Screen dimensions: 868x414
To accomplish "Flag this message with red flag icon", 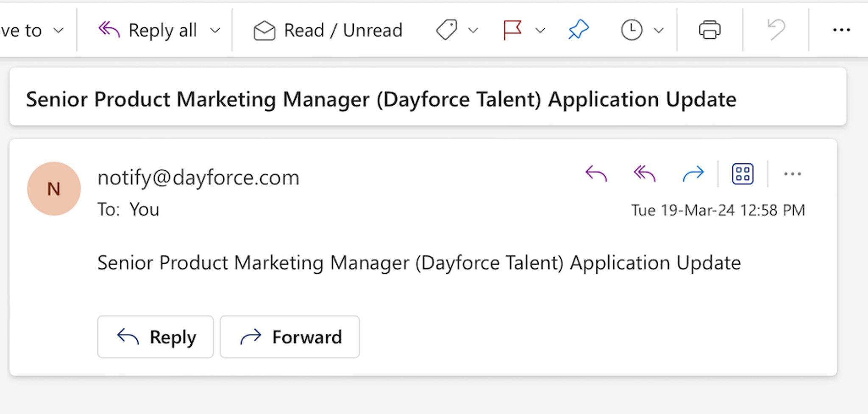I will pyautogui.click(x=512, y=30).
